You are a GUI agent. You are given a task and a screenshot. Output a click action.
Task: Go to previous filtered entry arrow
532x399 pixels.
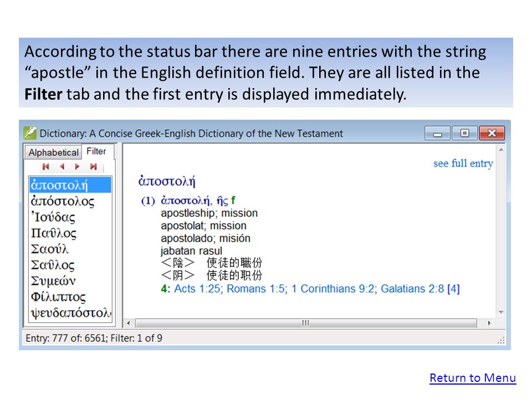(62, 167)
